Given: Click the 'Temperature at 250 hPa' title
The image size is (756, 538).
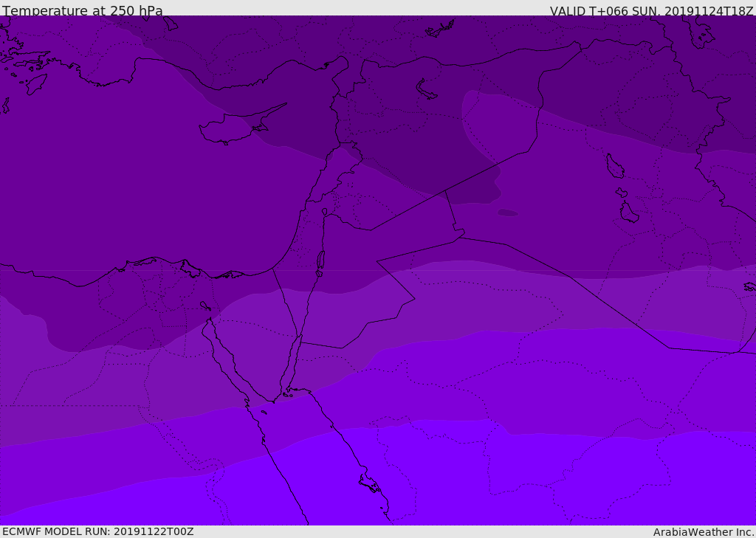Looking at the screenshot, I should pos(83,10).
